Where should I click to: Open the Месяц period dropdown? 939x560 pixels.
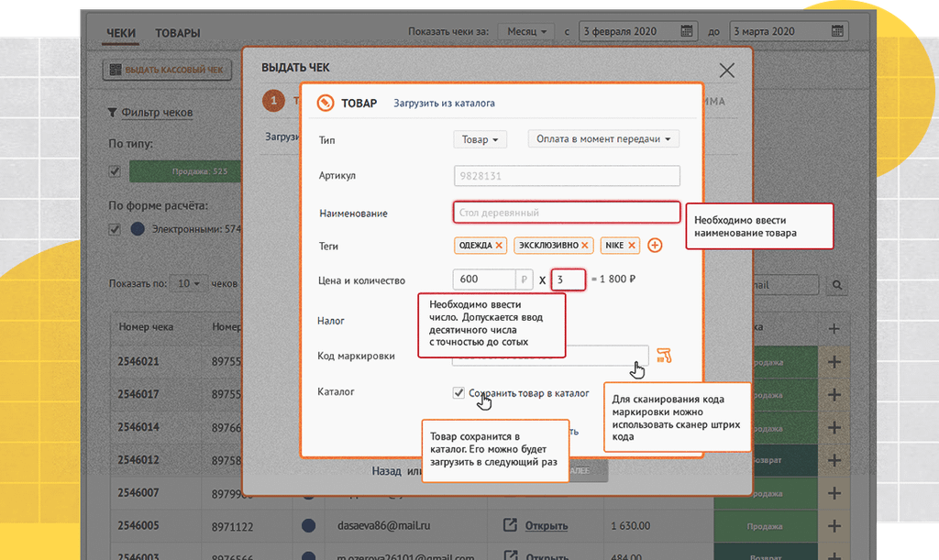coord(526,31)
